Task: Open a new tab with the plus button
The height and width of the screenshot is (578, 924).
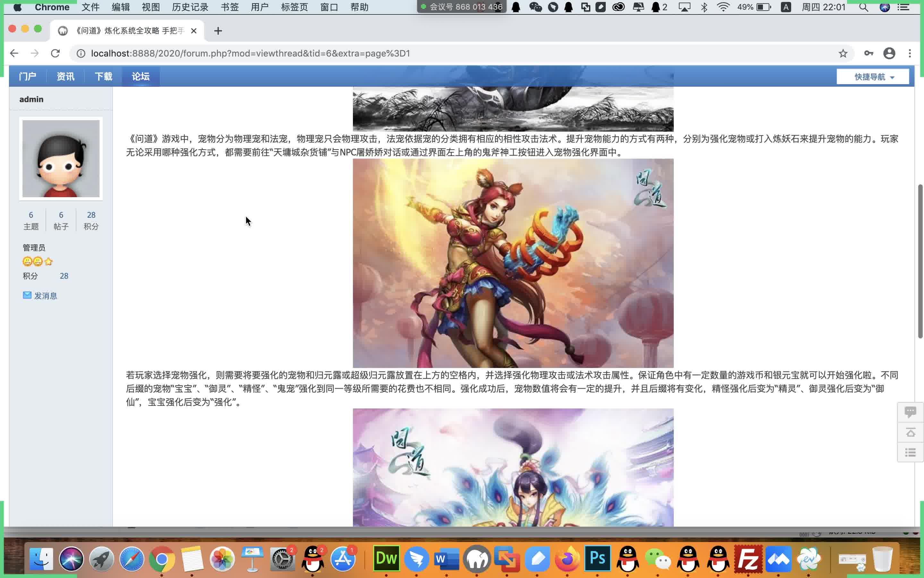Action: [x=218, y=31]
